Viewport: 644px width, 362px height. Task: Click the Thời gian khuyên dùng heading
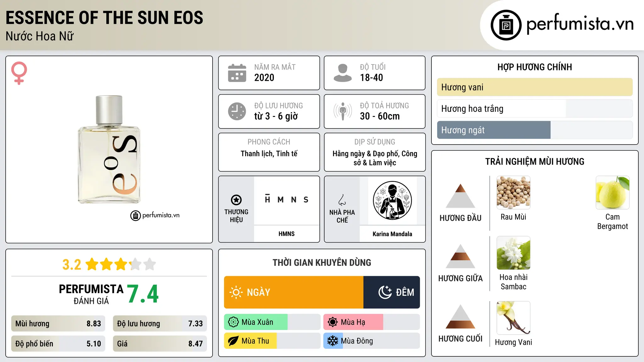[322, 262]
